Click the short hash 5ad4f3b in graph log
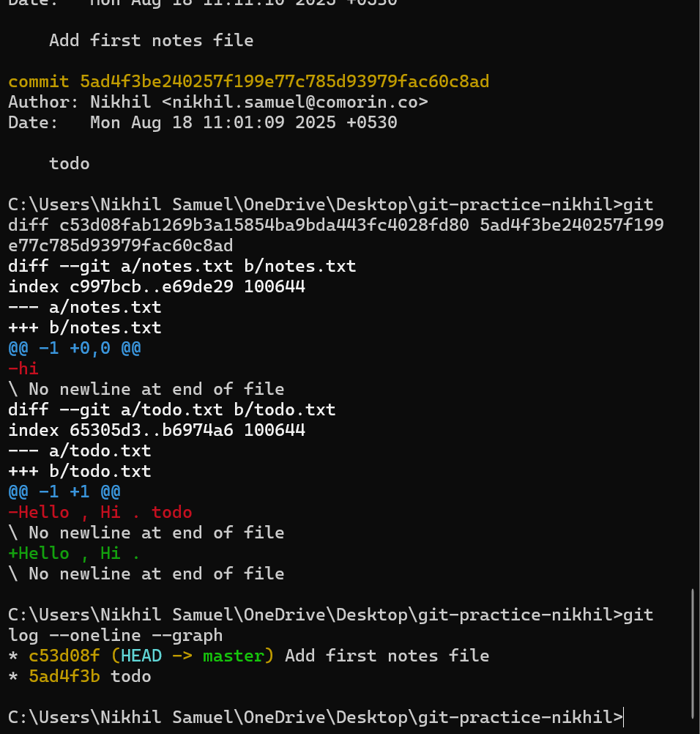 point(64,676)
